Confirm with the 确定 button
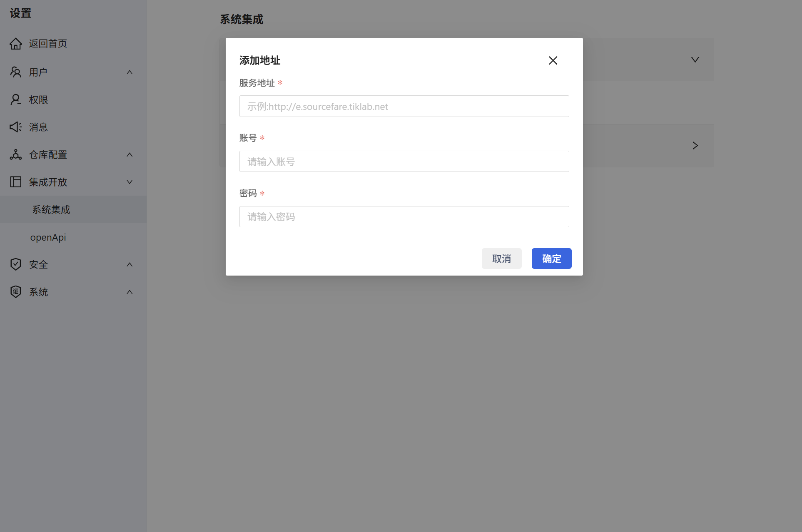Screen dimensions: 802x532 point(551,259)
